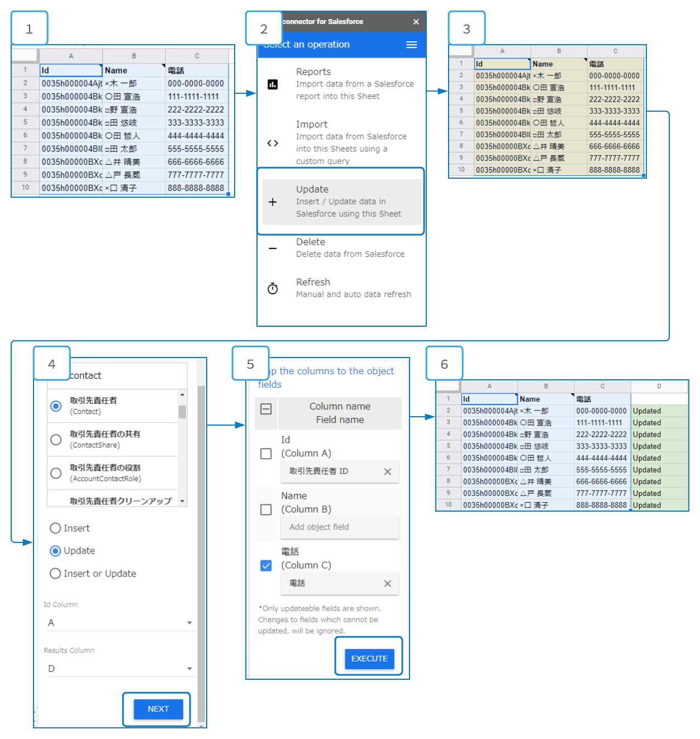This screenshot has height=739, width=700.
Task: Click the Column name / Field name header
Action: [340, 413]
